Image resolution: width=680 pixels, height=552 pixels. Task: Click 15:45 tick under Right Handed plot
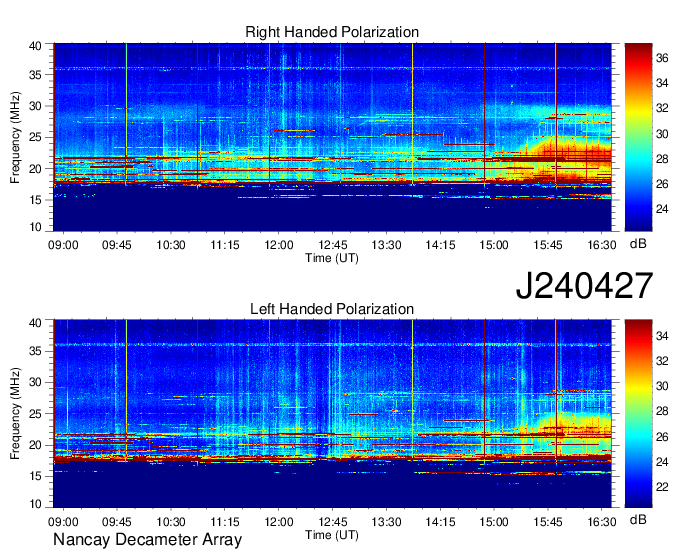(x=548, y=245)
